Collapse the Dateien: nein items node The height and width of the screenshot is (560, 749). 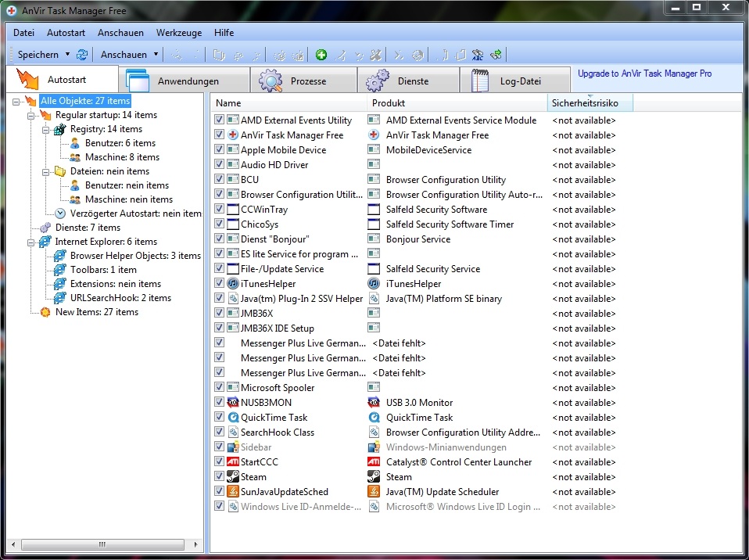tap(46, 171)
